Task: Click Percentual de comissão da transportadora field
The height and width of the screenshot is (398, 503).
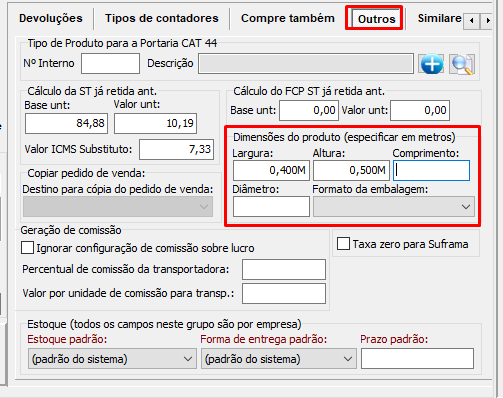Action: pos(284,269)
